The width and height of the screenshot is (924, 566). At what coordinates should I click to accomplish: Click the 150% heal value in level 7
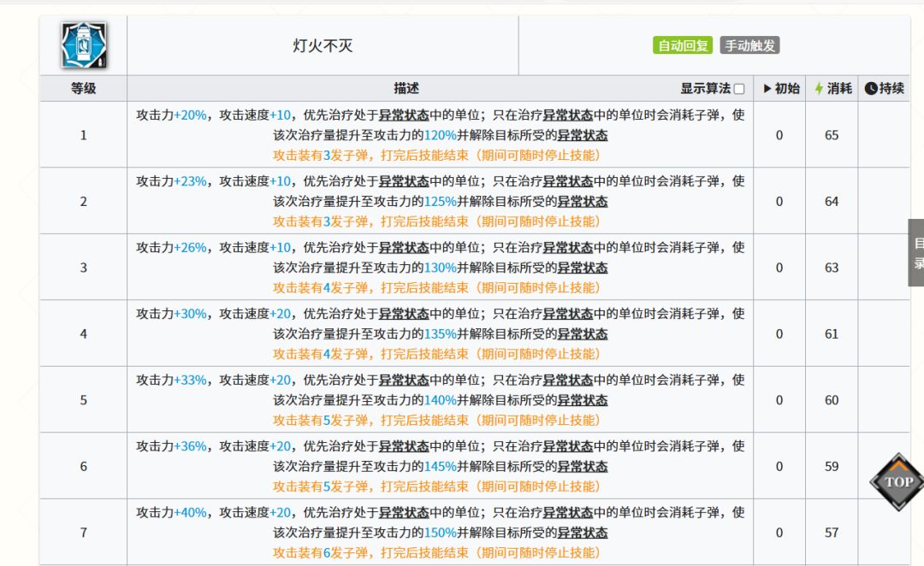pos(441,533)
